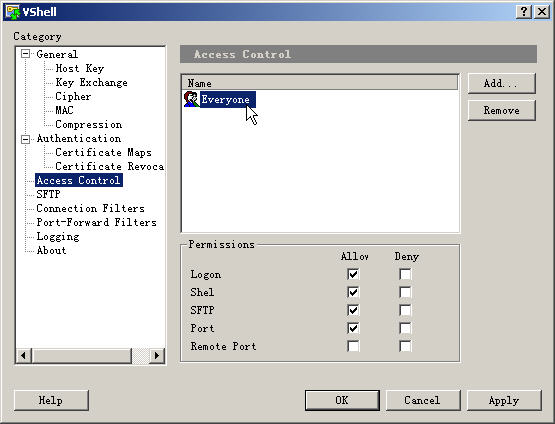This screenshot has width=555, height=424.
Task: Click the question mark help icon
Action: point(524,12)
